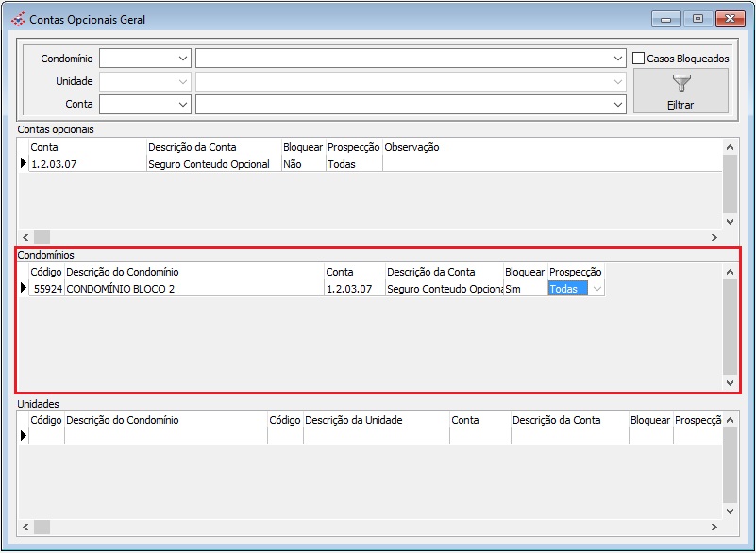Click the app icon in title bar

tap(18, 19)
